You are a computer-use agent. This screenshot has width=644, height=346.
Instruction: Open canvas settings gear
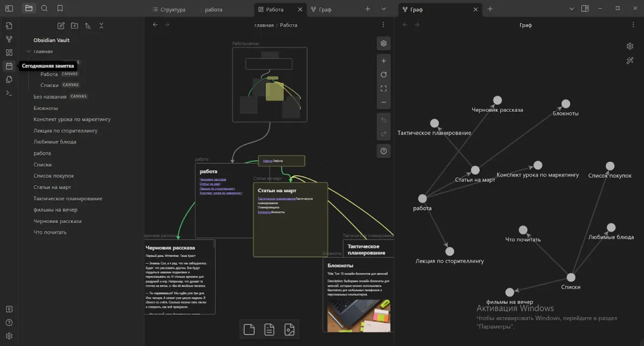coord(383,44)
